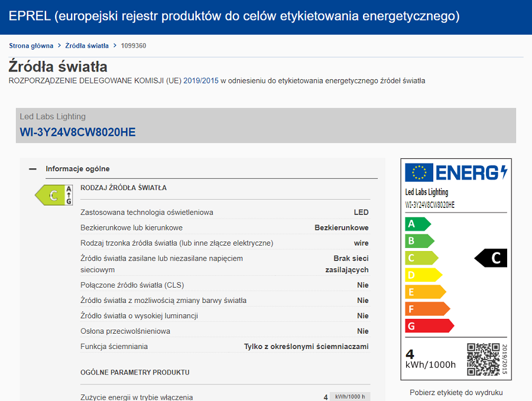Click the dark orange class F arrow
Image resolution: width=532 pixels, height=401 pixels.
click(427, 309)
